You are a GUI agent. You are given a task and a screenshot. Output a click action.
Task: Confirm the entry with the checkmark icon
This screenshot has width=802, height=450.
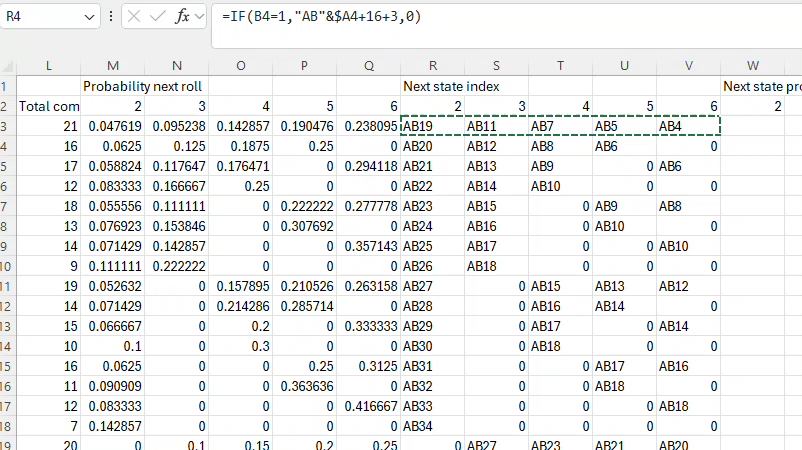tap(157, 17)
